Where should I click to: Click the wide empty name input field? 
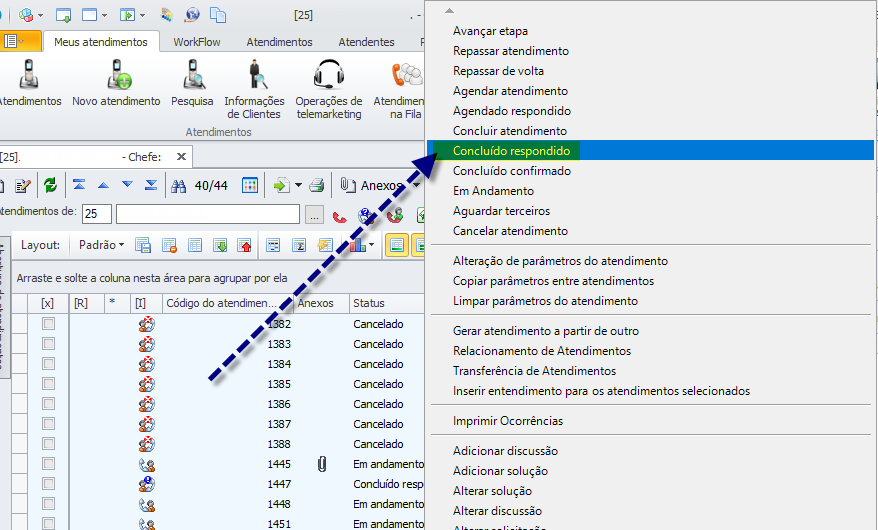click(208, 214)
